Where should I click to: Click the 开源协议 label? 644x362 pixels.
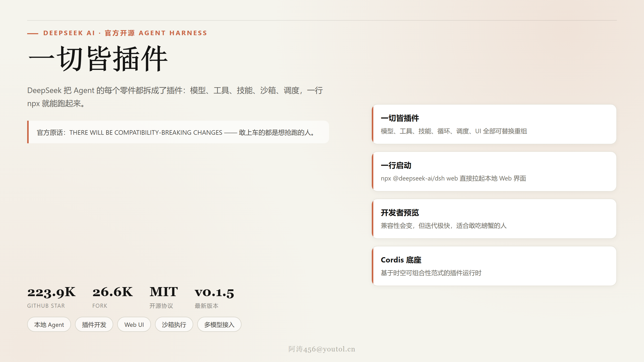pyautogui.click(x=161, y=306)
